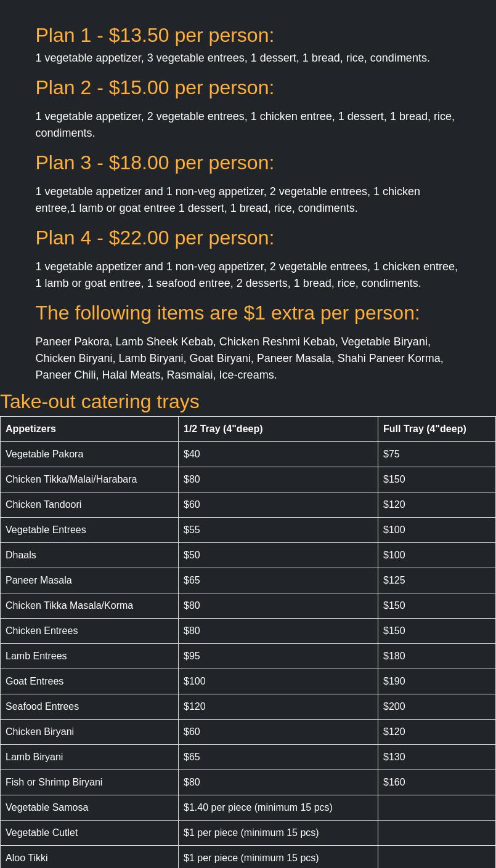496x868 pixels.
Task: Click the Lamb Entrees full tray price $180
Action: (394, 656)
